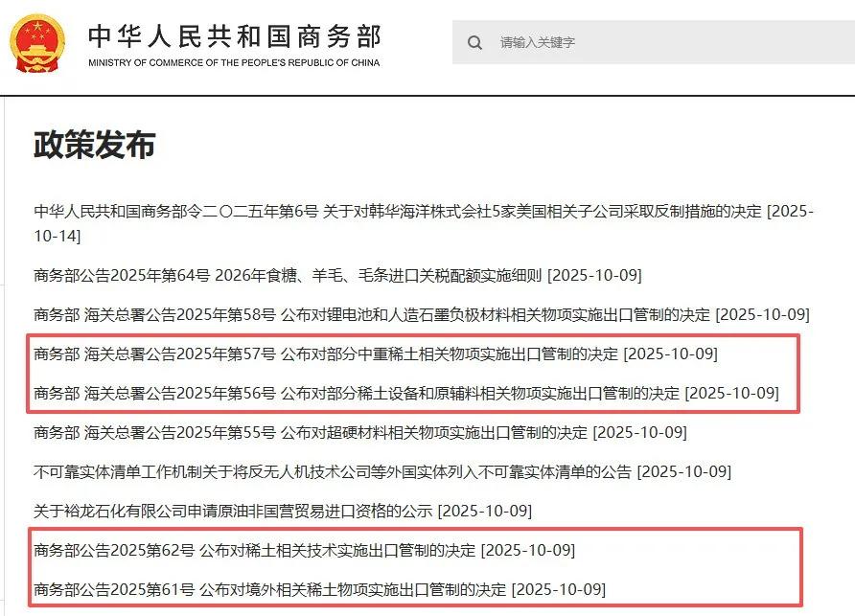Image resolution: width=855 pixels, height=616 pixels.
Task: Open 公告第56号 稀土设备和原辅料 link
Action: click(x=406, y=393)
